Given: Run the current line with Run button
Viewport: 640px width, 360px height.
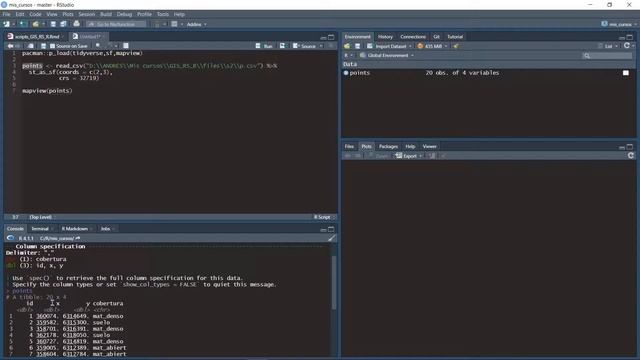Looking at the screenshot, I should click(x=264, y=46).
